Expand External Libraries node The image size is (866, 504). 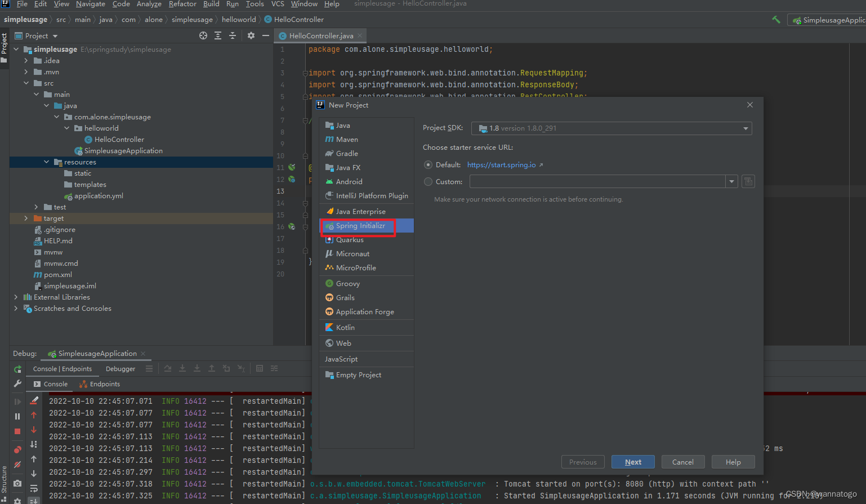point(16,297)
